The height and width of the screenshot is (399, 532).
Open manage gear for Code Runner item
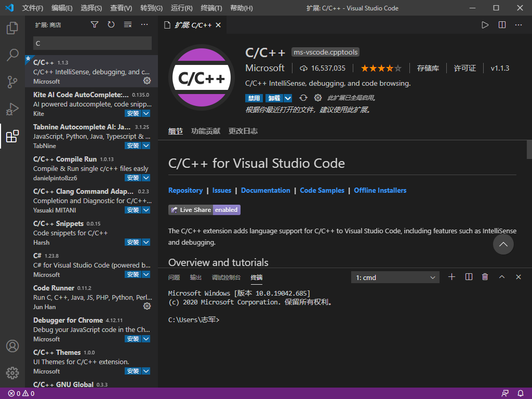[x=147, y=306]
